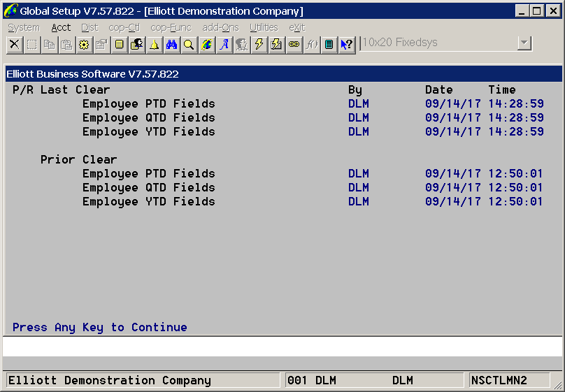Open the yellow notepad icon
The width and height of the screenshot is (565, 392).
(120, 45)
